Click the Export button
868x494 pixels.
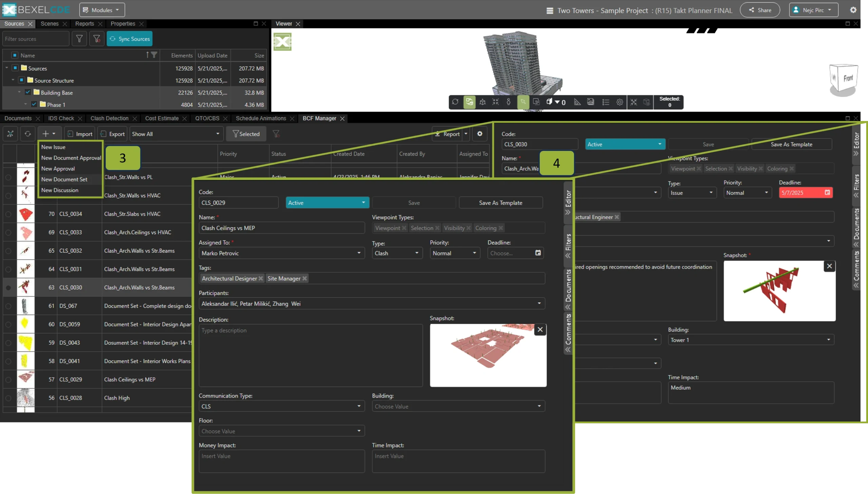(x=113, y=134)
